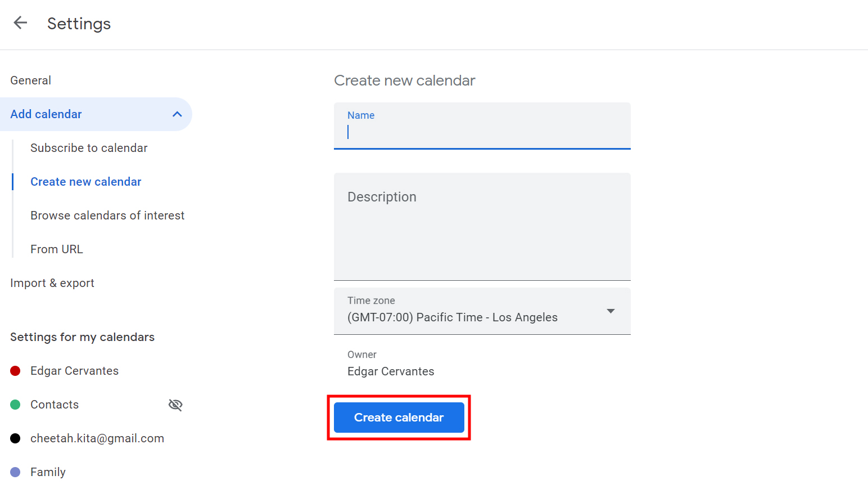Collapse the Add calendar section chevron
Viewport: 868px width, 489px height.
point(177,114)
